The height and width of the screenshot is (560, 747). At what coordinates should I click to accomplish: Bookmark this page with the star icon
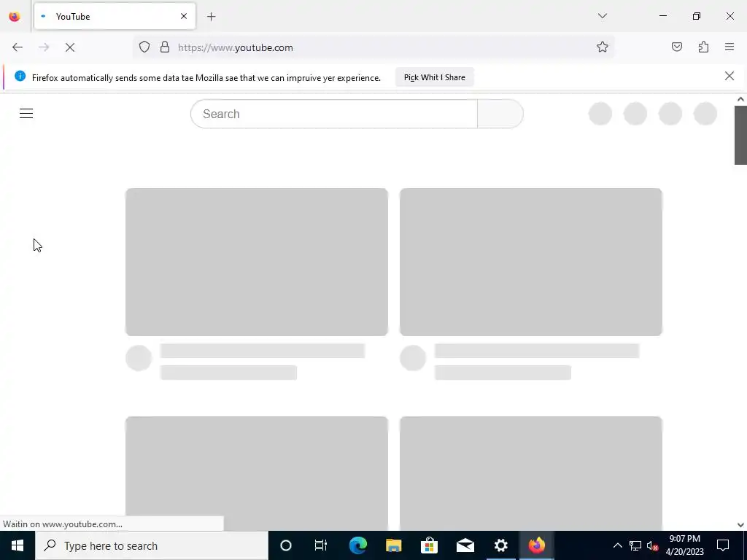602,47
